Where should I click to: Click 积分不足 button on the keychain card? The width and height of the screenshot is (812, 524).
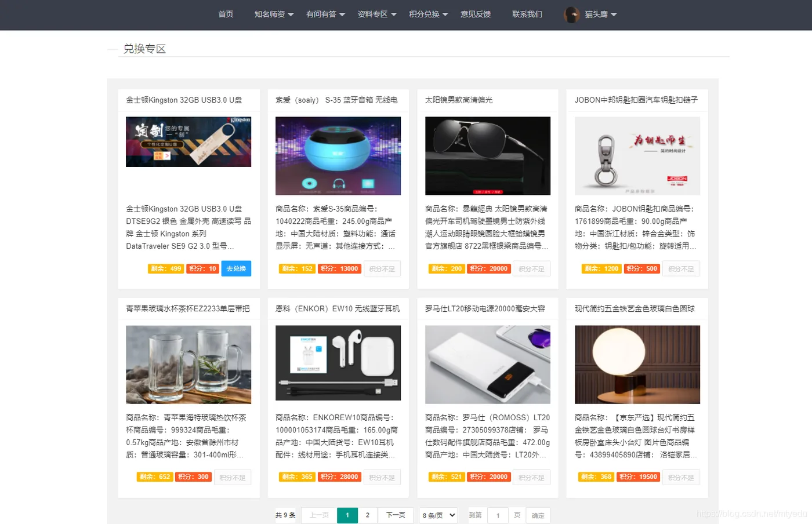(681, 269)
